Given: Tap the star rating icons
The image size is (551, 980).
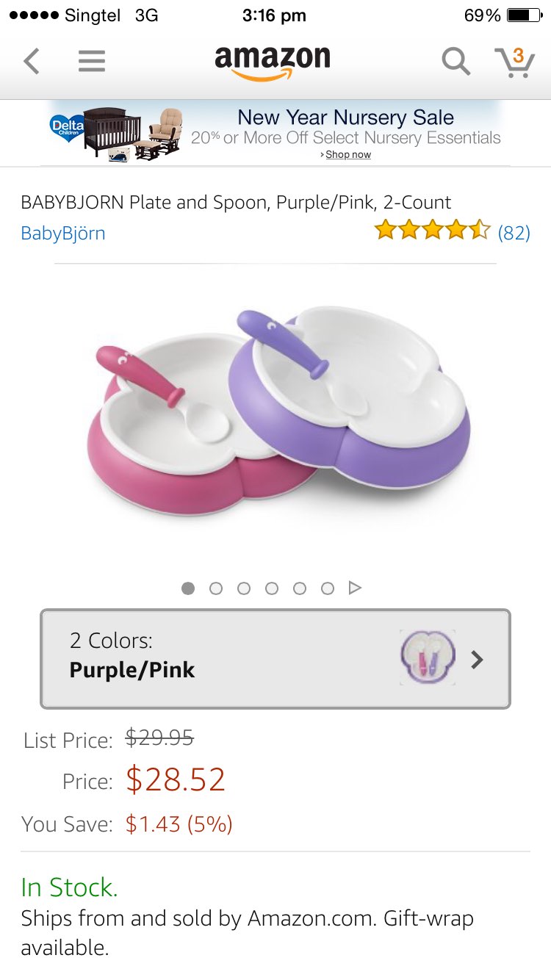Looking at the screenshot, I should click(x=432, y=231).
